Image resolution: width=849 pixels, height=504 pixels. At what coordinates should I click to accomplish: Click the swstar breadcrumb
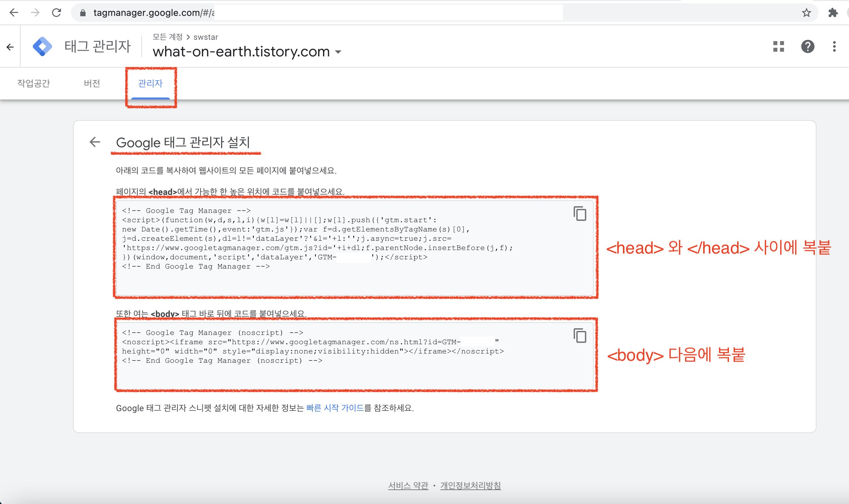point(206,37)
